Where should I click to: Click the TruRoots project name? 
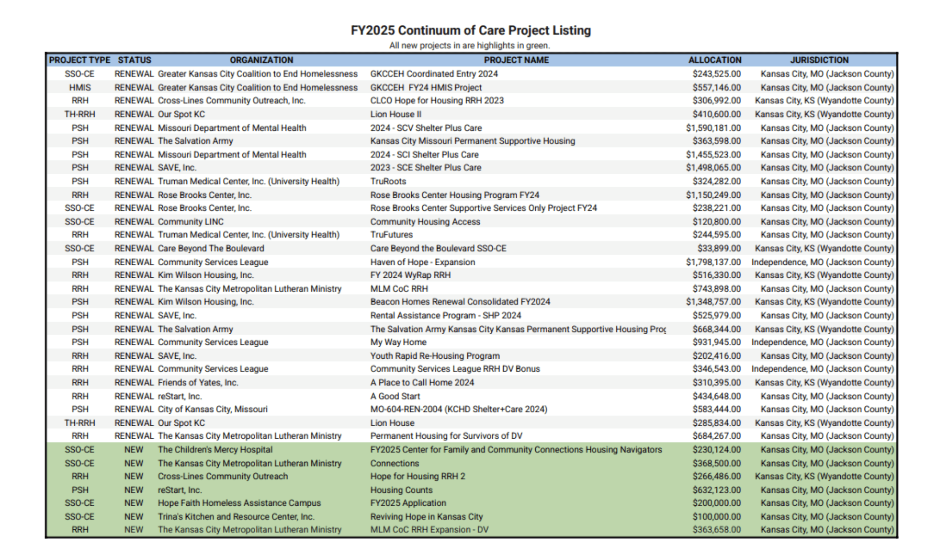[388, 181]
